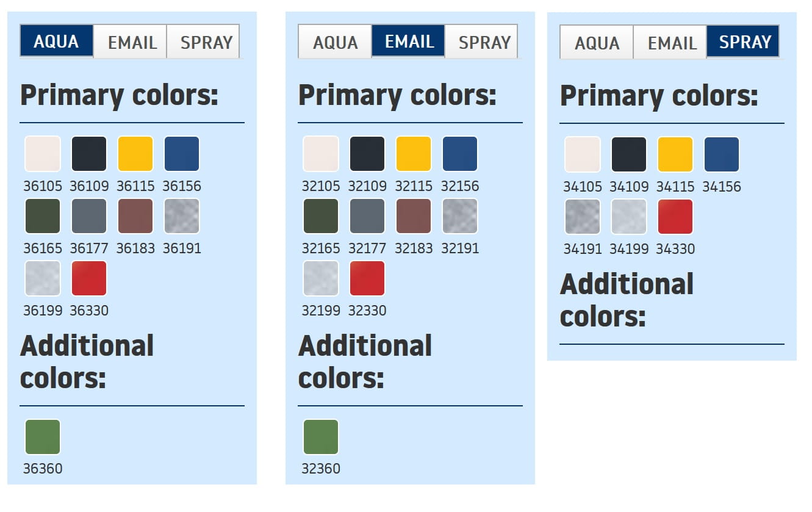Switch to EMAIL tab in the left panel

click(132, 42)
